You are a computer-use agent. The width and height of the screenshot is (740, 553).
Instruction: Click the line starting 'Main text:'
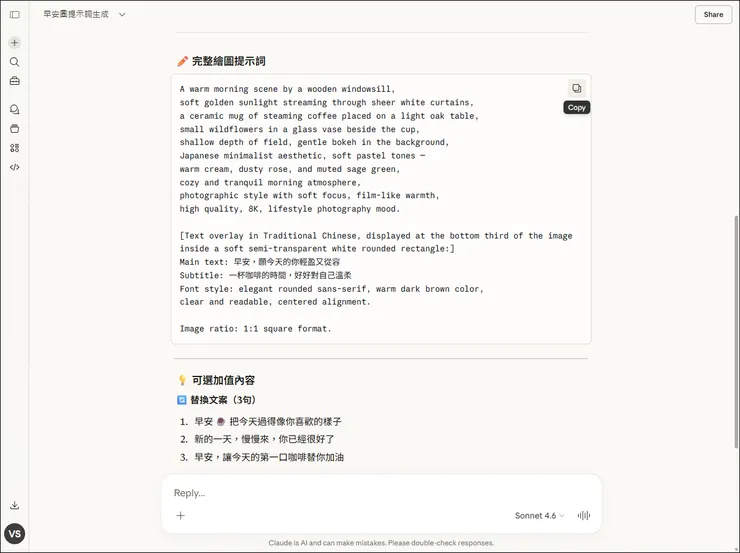click(260, 262)
